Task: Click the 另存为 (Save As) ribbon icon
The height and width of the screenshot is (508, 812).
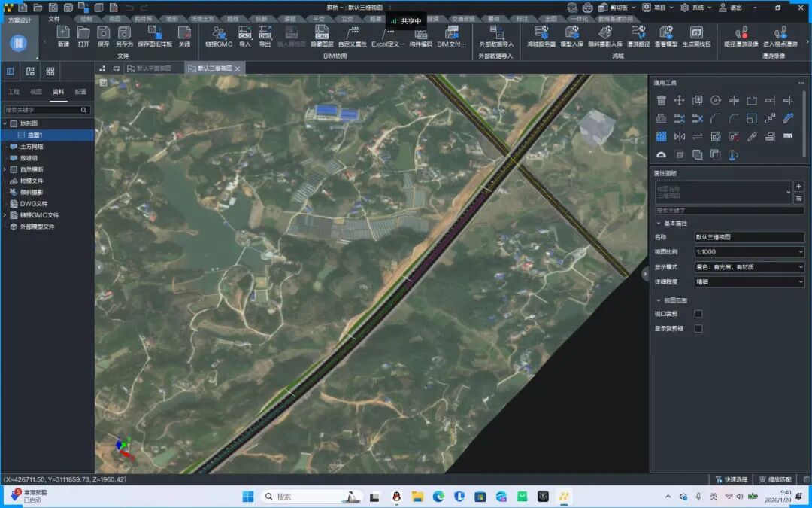Action: pos(124,32)
